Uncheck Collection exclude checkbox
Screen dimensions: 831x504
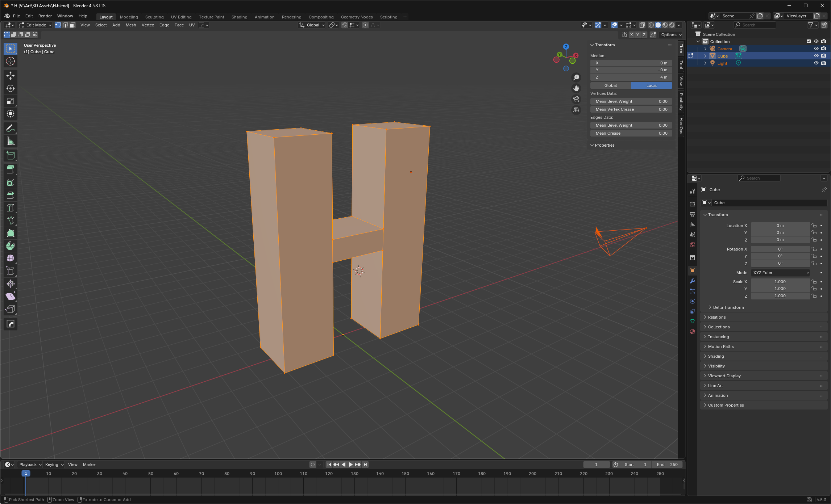[x=809, y=41]
